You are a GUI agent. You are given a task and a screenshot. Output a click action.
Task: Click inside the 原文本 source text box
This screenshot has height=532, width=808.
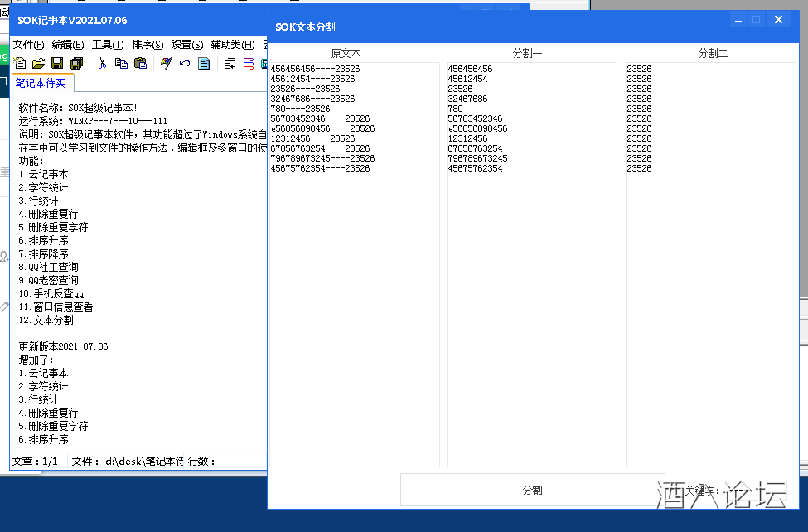click(354, 315)
